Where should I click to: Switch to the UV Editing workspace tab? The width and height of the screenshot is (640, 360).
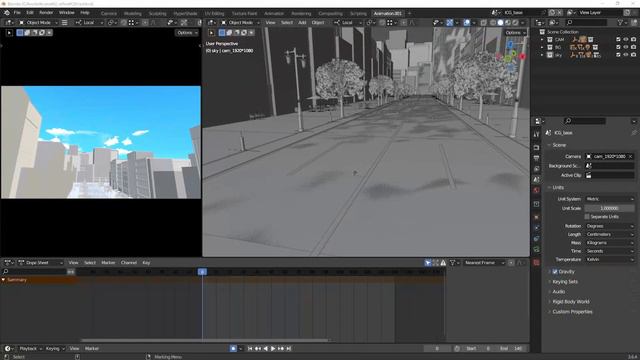click(214, 13)
